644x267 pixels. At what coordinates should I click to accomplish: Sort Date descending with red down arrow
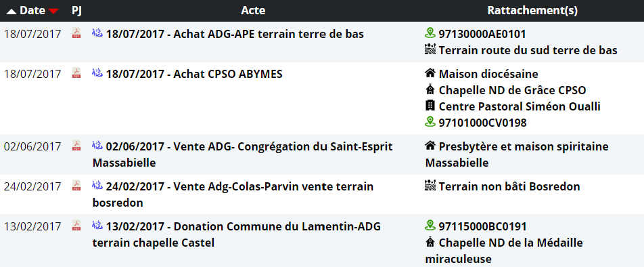53,12
